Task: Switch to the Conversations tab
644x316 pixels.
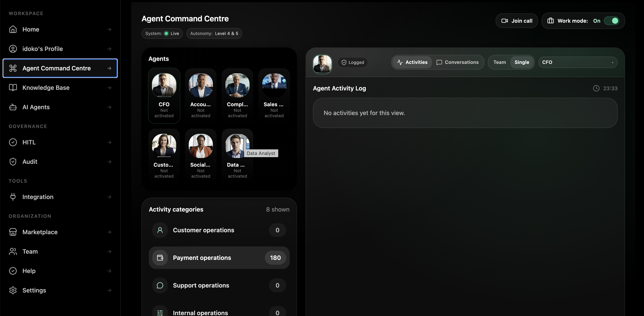Action: click(457, 62)
